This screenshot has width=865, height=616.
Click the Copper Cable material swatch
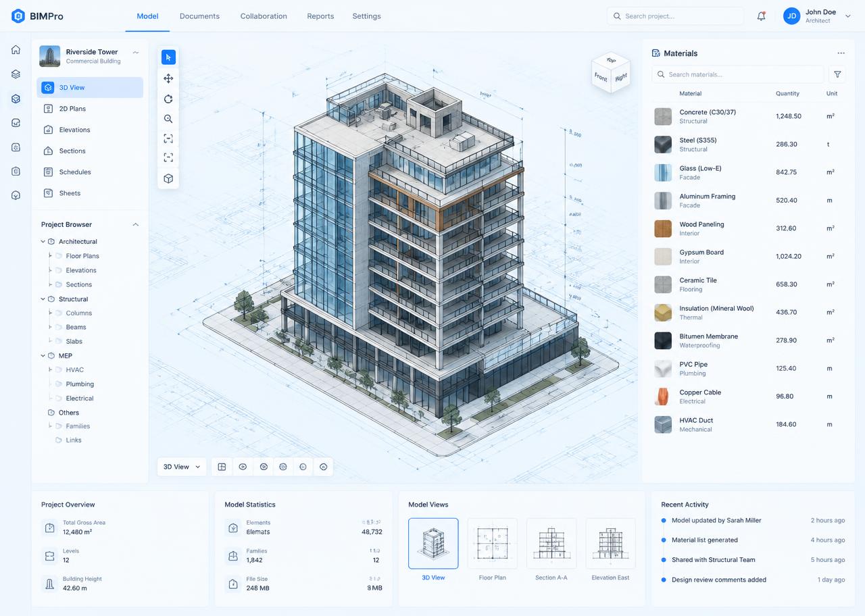pos(663,396)
